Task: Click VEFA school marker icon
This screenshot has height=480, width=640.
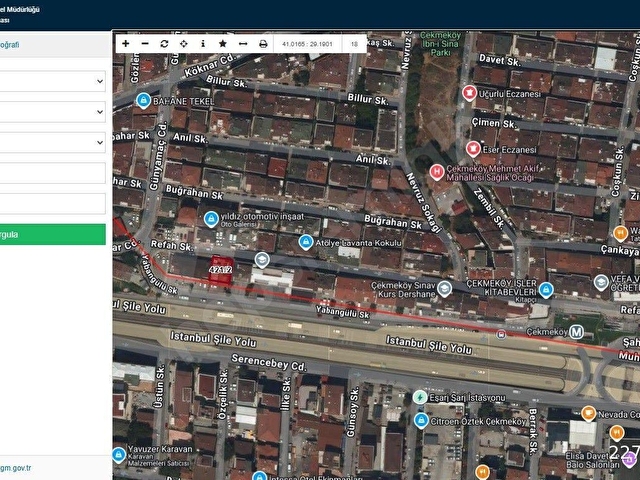Action: [601, 283]
